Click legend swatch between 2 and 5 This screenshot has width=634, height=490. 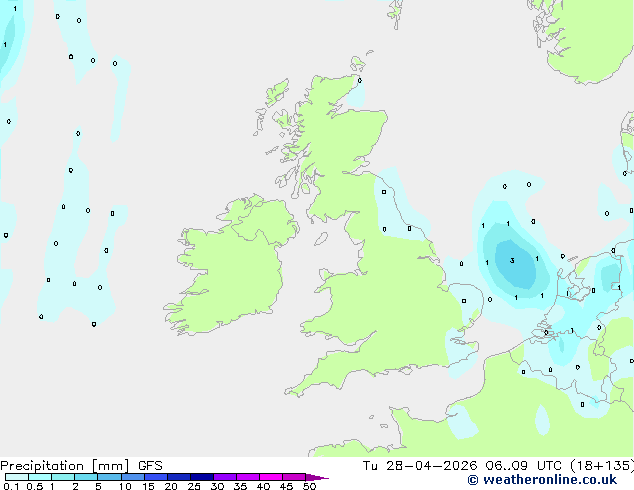(x=86, y=477)
